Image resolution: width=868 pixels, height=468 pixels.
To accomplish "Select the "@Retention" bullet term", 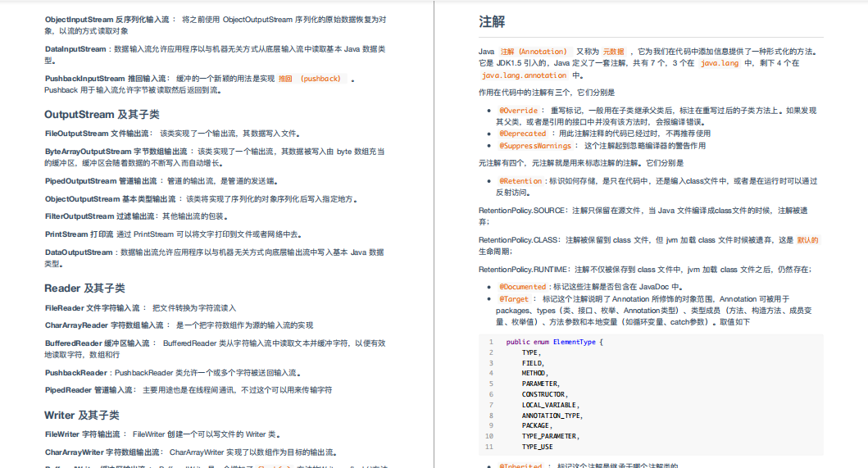I will [x=520, y=181].
